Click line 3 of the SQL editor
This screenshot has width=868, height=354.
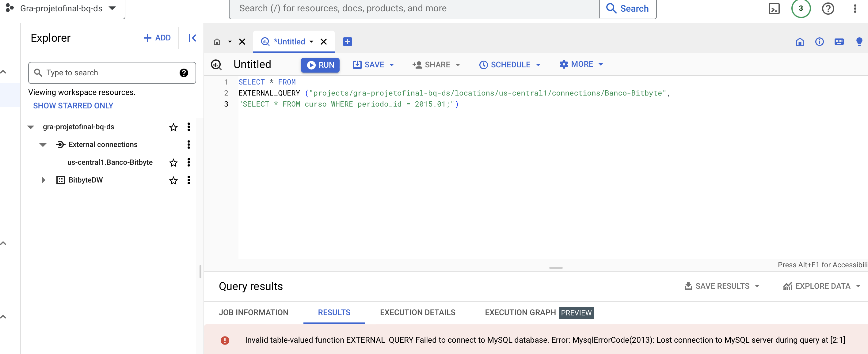[348, 104]
